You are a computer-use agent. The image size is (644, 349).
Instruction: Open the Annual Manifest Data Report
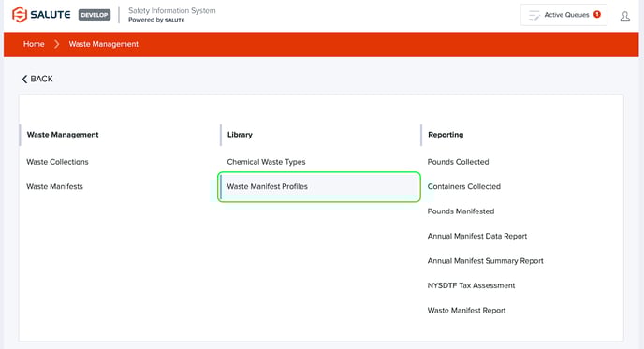[x=476, y=236]
